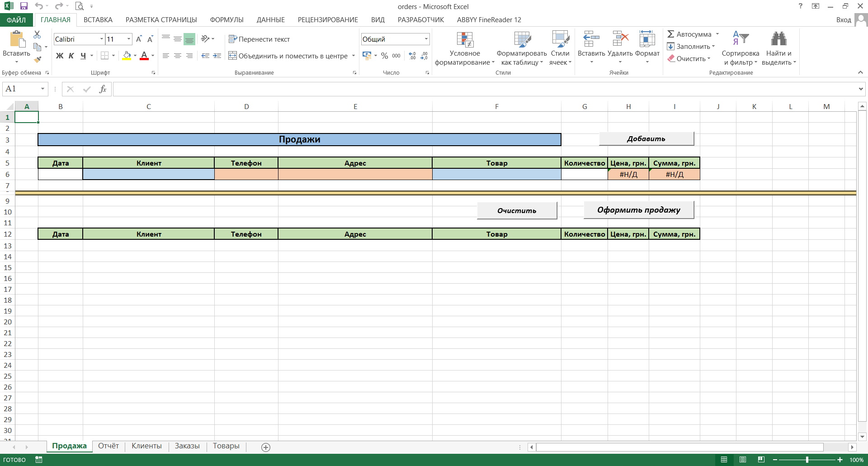Click the Format Painter brush icon
The width and height of the screenshot is (868, 466).
coord(38,59)
